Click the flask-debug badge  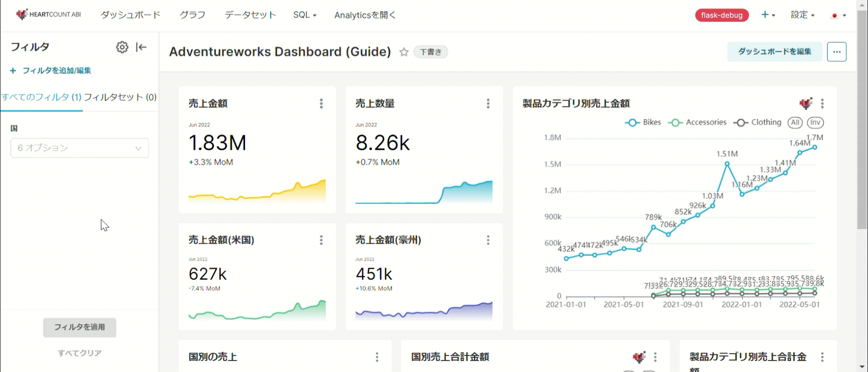tap(722, 15)
